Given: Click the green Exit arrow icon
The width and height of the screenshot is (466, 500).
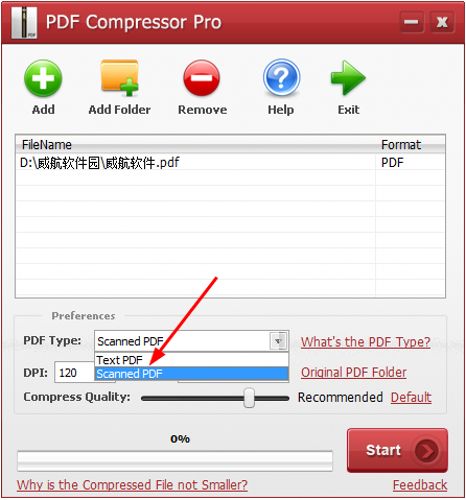Looking at the screenshot, I should [x=348, y=77].
